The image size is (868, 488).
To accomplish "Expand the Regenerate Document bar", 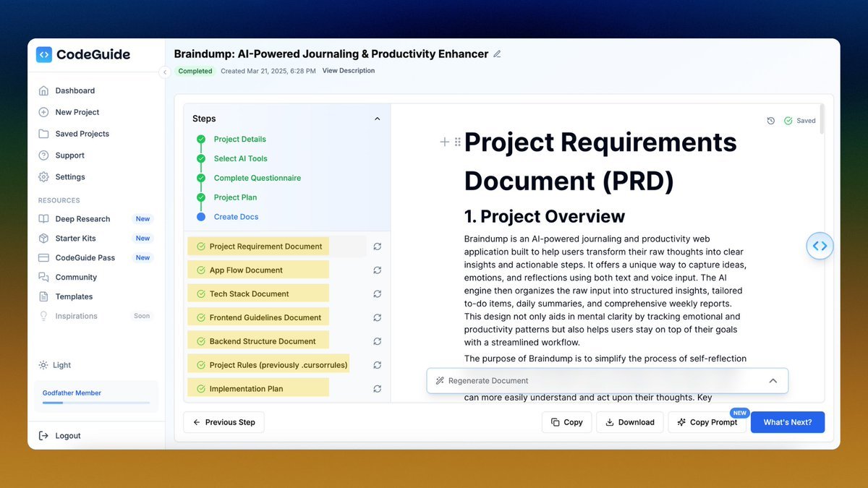I will coord(607,381).
